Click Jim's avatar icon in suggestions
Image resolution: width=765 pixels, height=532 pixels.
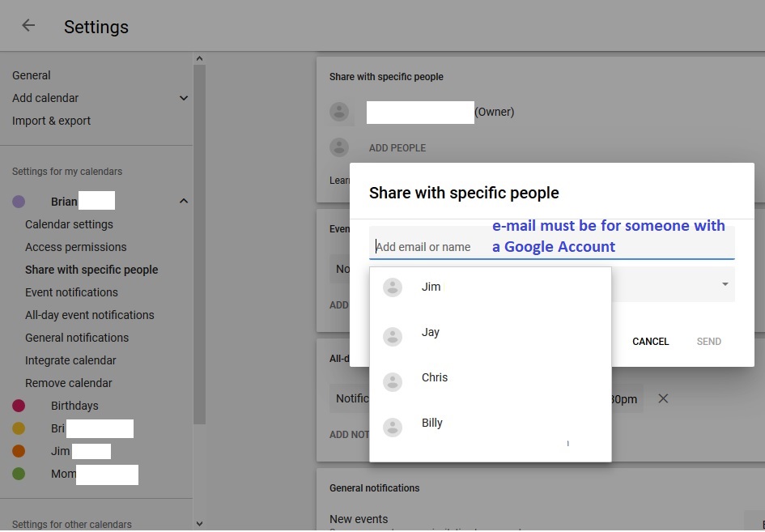tap(393, 287)
